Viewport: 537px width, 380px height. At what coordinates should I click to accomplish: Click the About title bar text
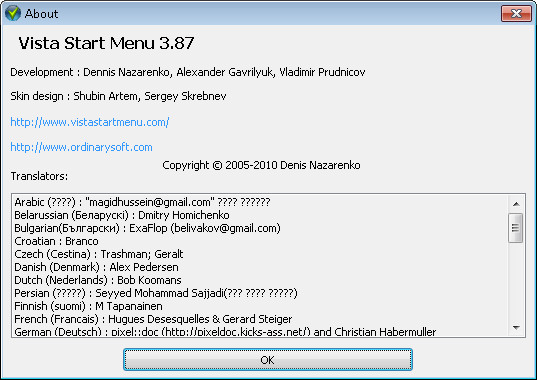(x=41, y=14)
